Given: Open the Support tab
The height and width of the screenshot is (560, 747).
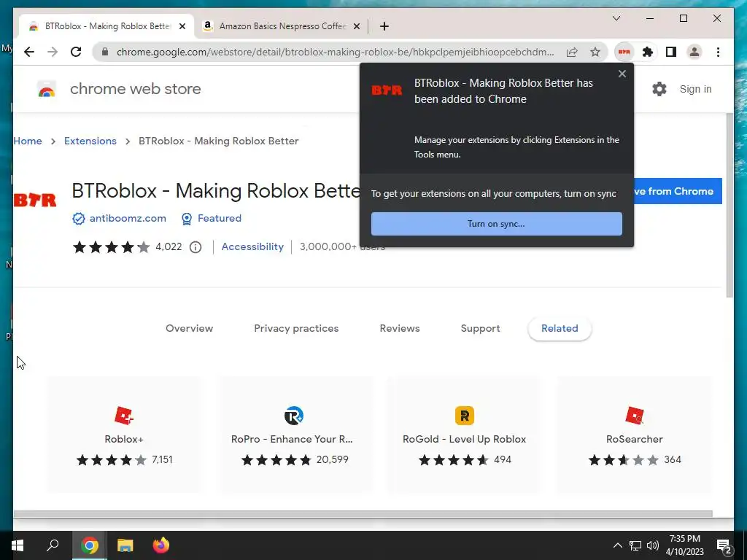Looking at the screenshot, I should pyautogui.click(x=480, y=329).
